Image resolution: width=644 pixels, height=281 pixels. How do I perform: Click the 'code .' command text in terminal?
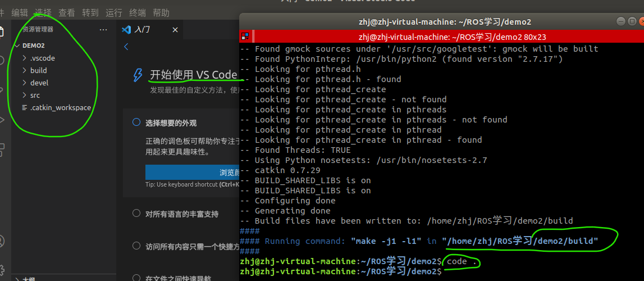tap(462, 261)
